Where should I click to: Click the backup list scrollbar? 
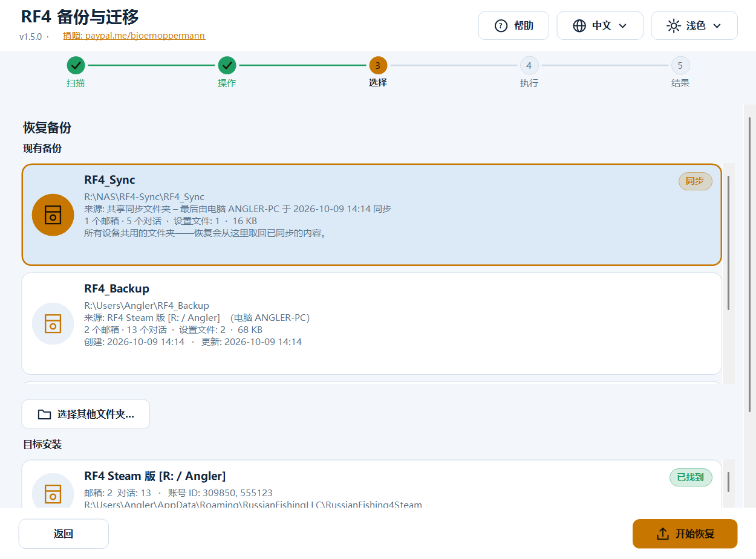pos(729,243)
